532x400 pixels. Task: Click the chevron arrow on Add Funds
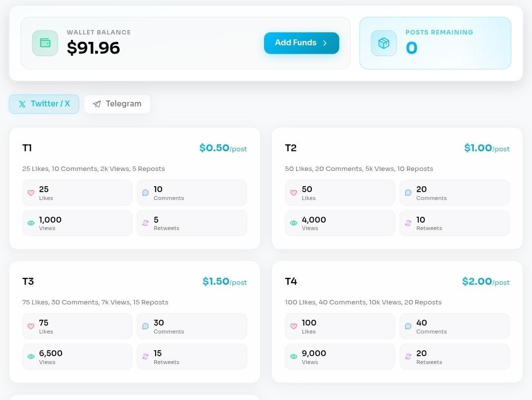325,43
